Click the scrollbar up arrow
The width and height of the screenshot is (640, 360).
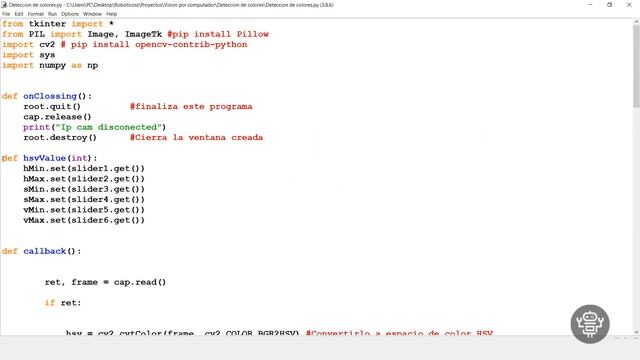click(x=636, y=22)
